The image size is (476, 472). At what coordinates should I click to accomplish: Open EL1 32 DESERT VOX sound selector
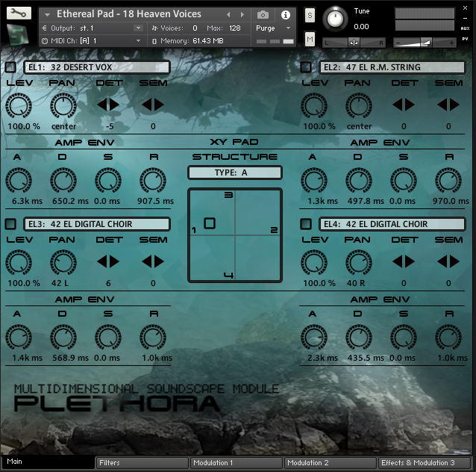pos(96,67)
